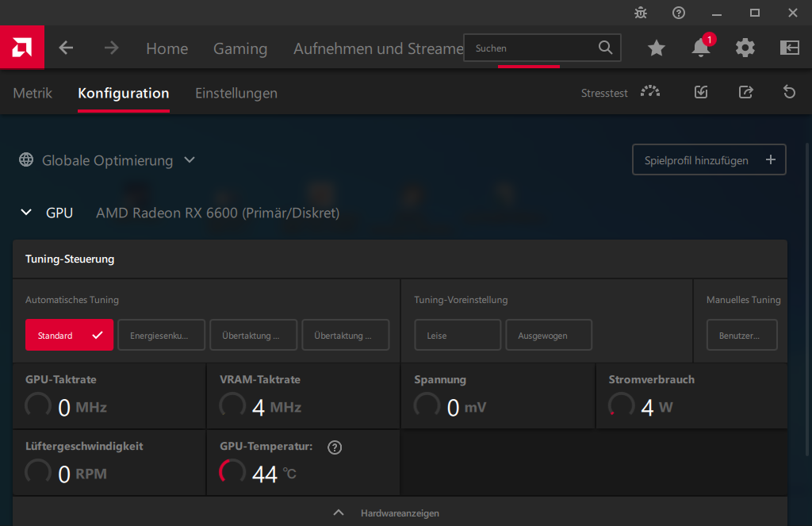The height and width of the screenshot is (526, 812).
Task: Click the Manuelles Tuning label
Action: [743, 300]
